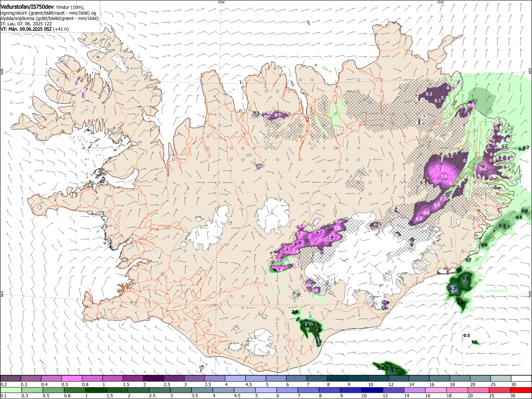Viewport: 532px width, 399px height.
Task: Click the 'slydda/snjókoma' legend description line
Action: 49,18
